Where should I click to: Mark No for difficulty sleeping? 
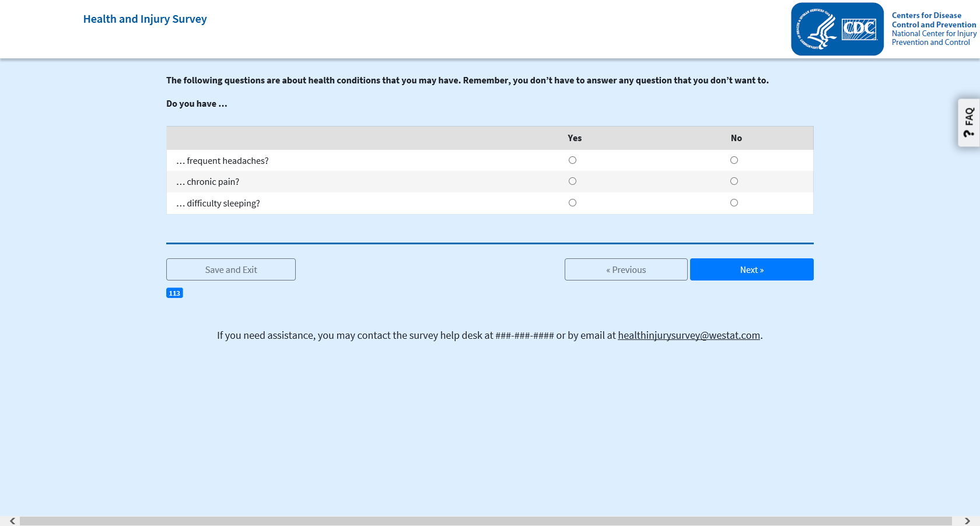[734, 203]
